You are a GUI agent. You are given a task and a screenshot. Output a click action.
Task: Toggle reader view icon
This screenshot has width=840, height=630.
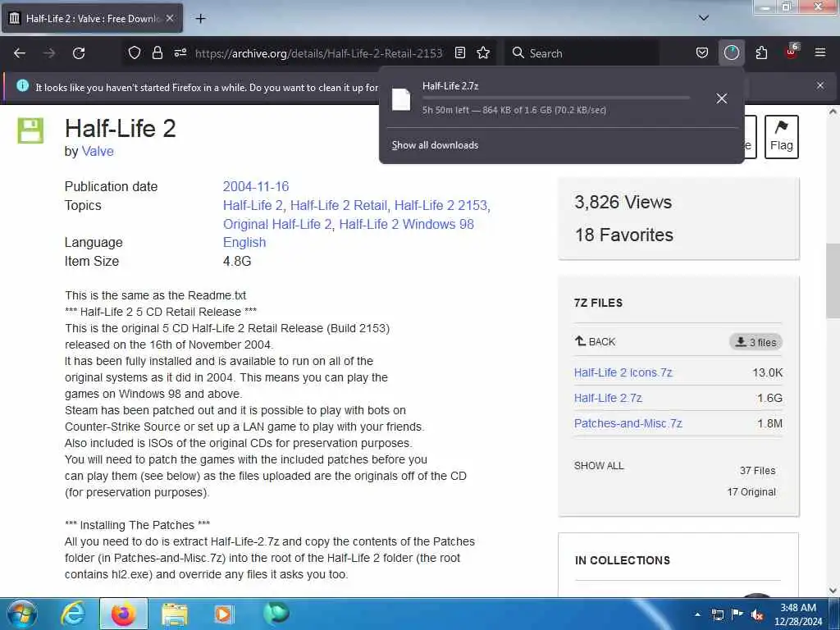459,52
